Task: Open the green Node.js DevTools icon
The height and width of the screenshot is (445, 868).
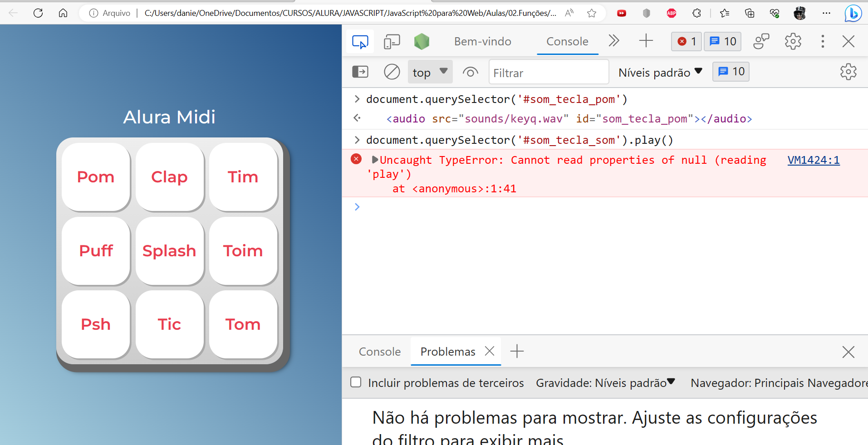Action: pos(422,42)
